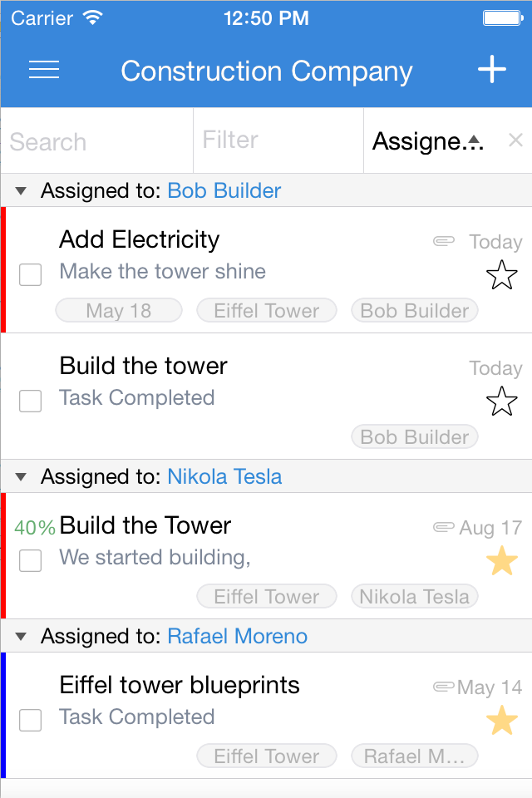Open the Add Electricity attachment paperclip
Screen dimensions: 532x798
click(x=445, y=241)
